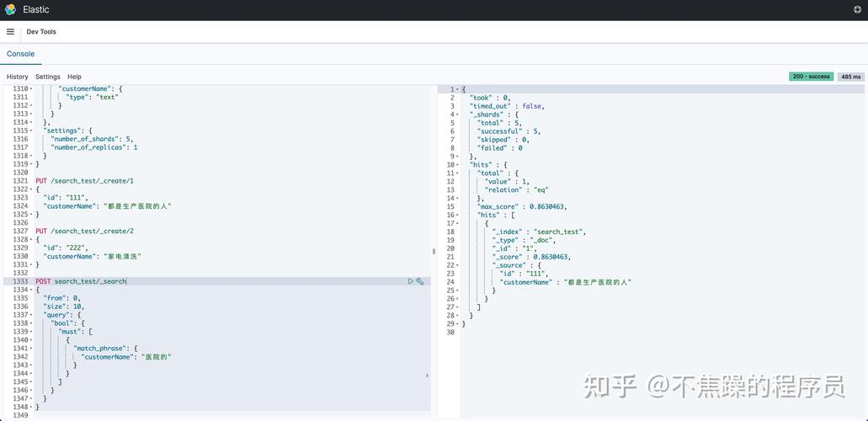The height and width of the screenshot is (421, 868).
Task: Collapse fold arrow at editor line 1338 bool
Action: click(31, 323)
